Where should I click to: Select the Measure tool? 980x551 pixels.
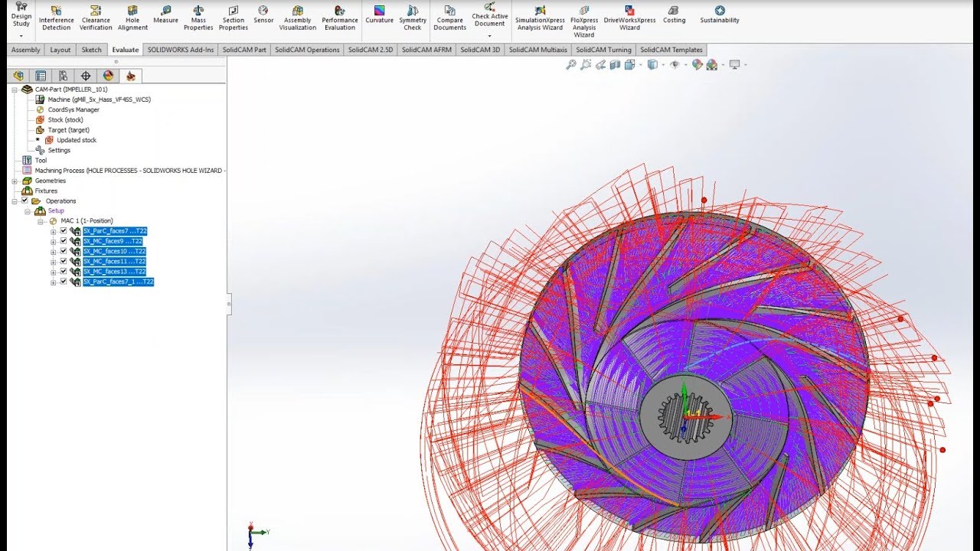coord(165,15)
